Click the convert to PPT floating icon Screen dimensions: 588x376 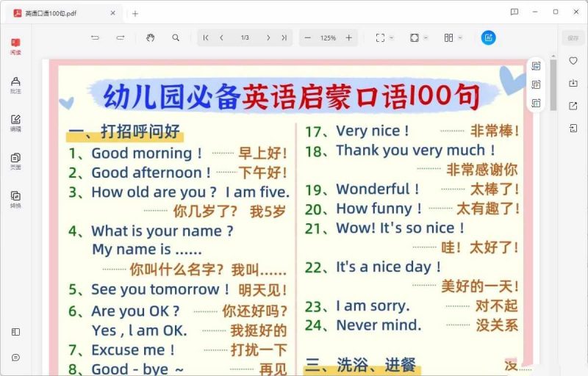[536, 84]
